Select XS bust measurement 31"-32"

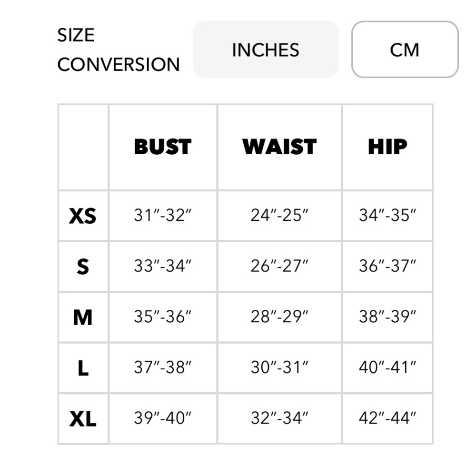tap(163, 215)
